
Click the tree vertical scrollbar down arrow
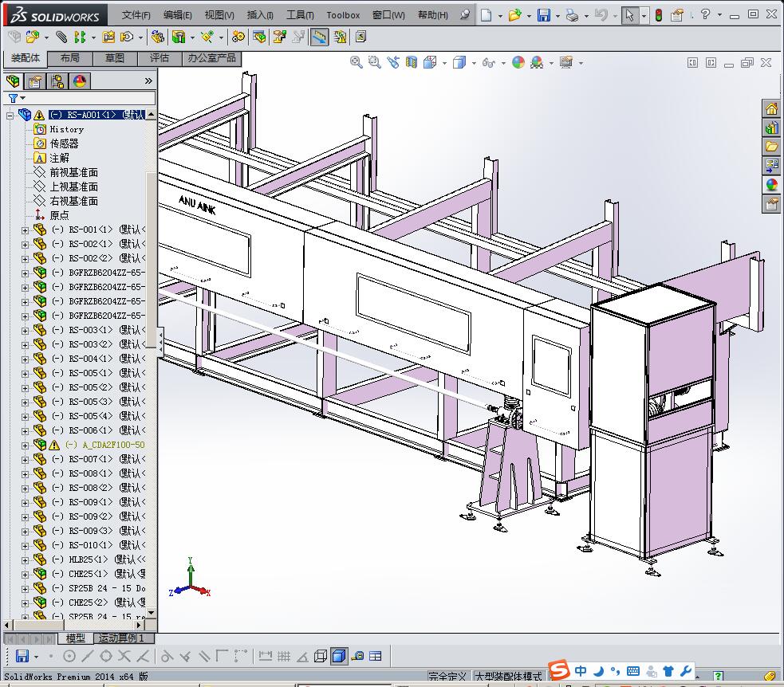(x=152, y=613)
